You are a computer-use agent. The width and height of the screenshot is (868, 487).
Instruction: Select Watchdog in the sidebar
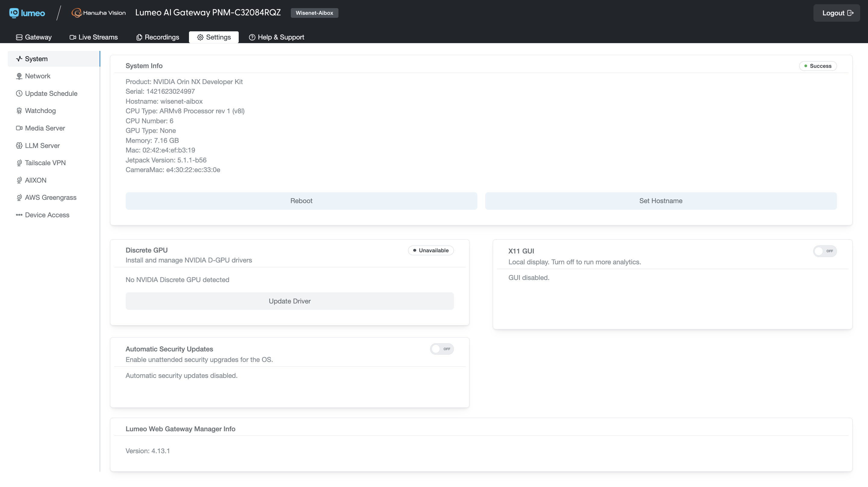(54, 111)
